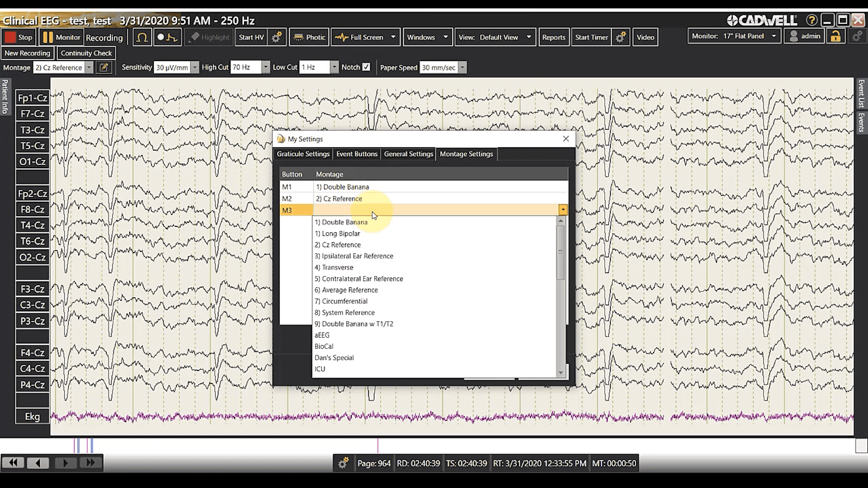The height and width of the screenshot is (488, 868).
Task: Open the Paper Speed dropdown
Action: coord(462,67)
